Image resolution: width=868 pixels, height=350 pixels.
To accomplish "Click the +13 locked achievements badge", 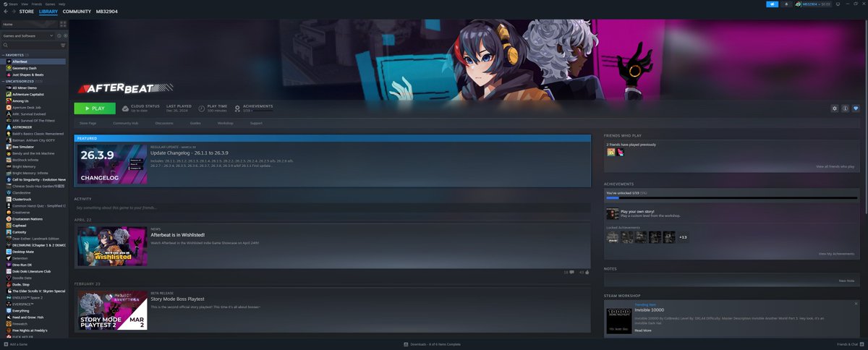I will tap(683, 237).
